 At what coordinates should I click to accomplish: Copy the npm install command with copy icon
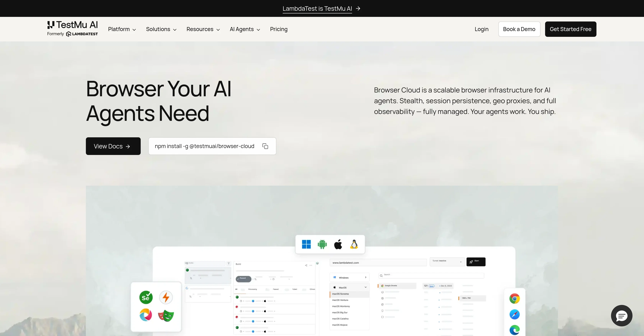click(x=265, y=146)
